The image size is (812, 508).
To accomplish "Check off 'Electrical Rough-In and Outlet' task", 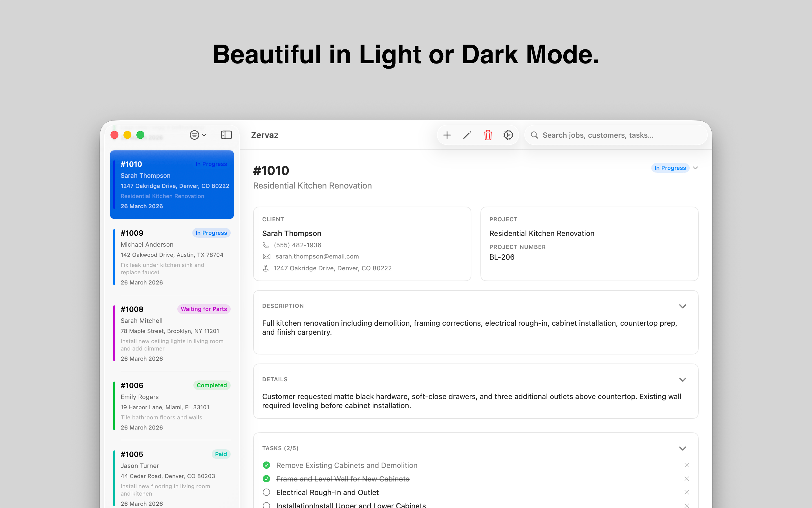I will tap(266, 492).
